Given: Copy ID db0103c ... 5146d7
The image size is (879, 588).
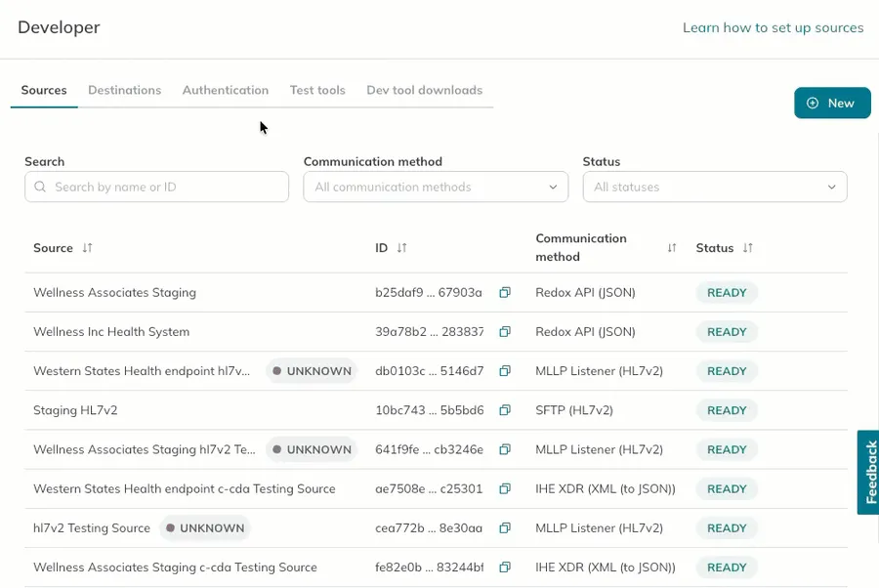Looking at the screenshot, I should pyautogui.click(x=505, y=371).
